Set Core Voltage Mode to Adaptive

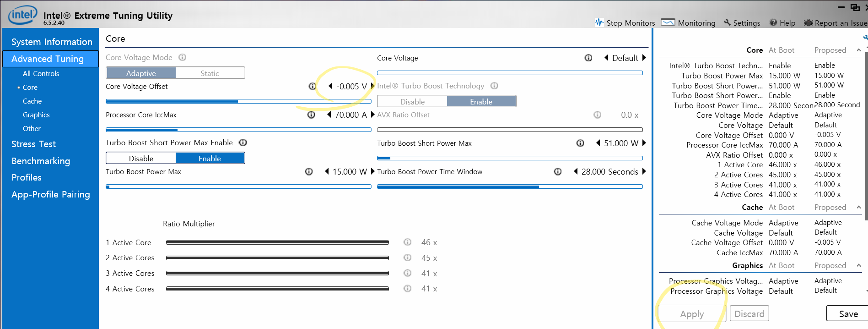pos(141,73)
